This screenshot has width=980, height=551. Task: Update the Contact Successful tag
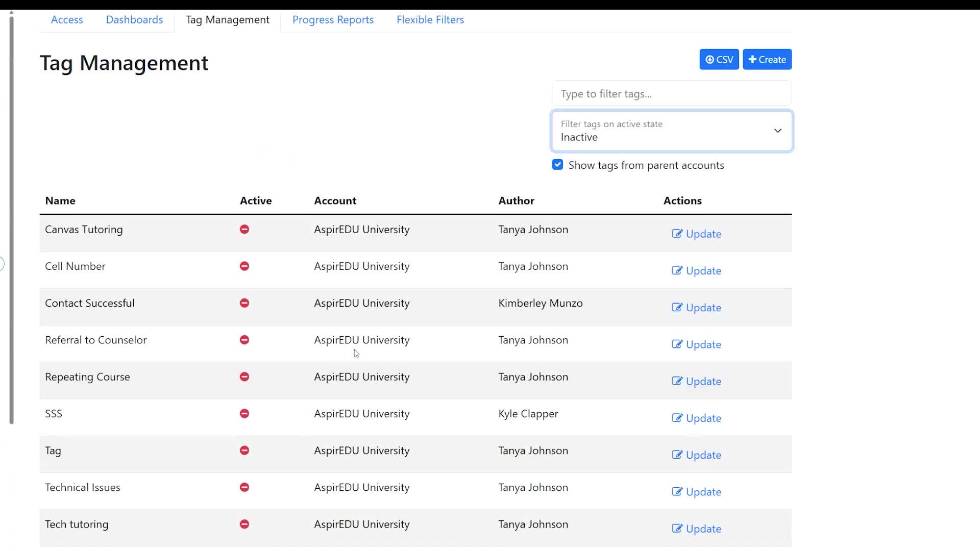[696, 308]
